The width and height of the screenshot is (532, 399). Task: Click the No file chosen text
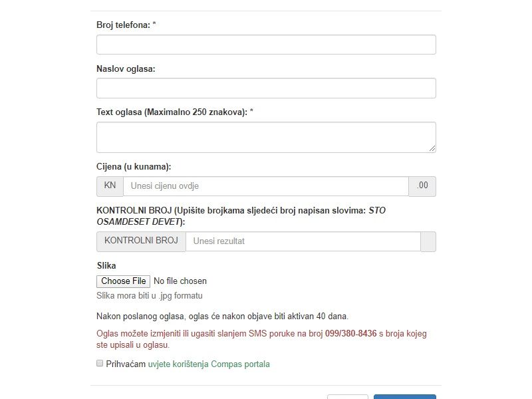coord(180,281)
